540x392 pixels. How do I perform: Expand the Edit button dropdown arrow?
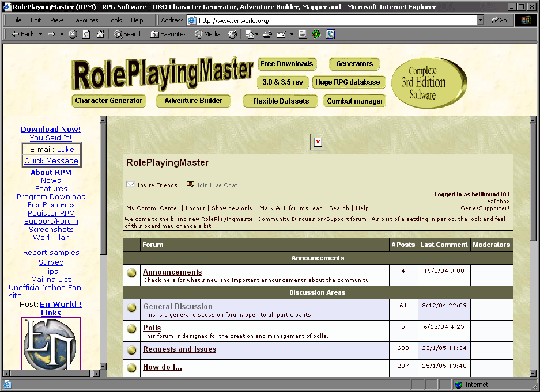coord(292,34)
